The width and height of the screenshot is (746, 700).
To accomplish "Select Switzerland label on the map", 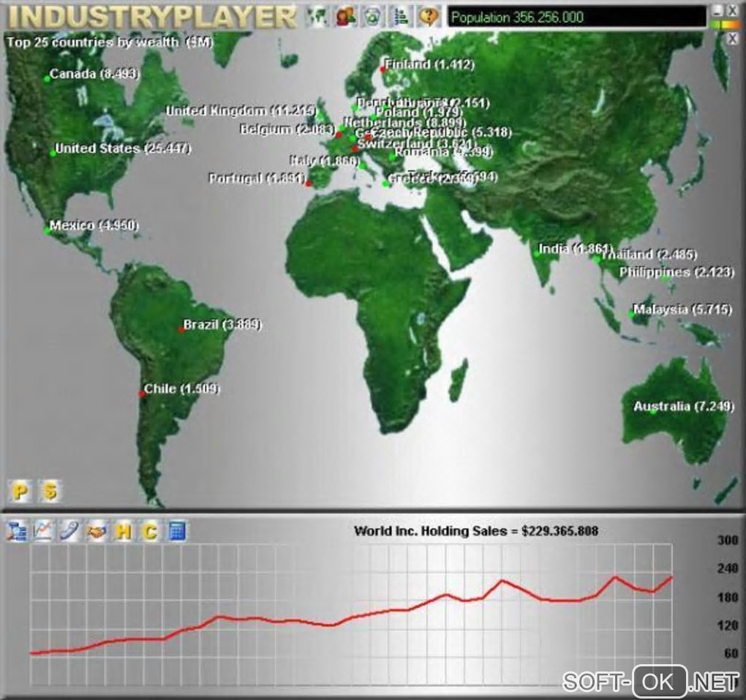I will pyautogui.click(x=416, y=143).
